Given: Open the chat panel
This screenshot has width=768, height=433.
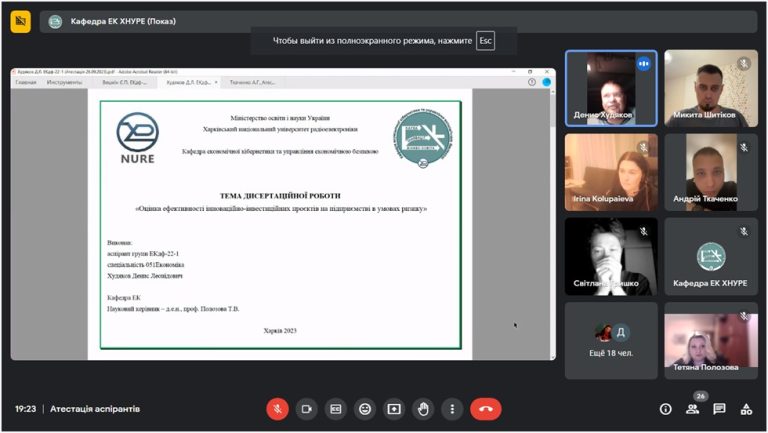Looking at the screenshot, I should tap(719, 409).
